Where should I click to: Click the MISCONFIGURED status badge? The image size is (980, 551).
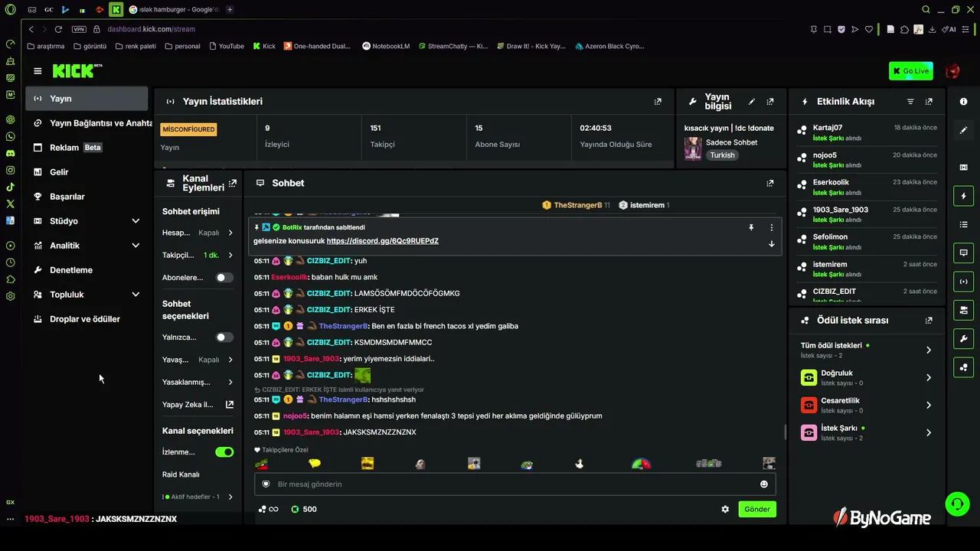pyautogui.click(x=188, y=129)
